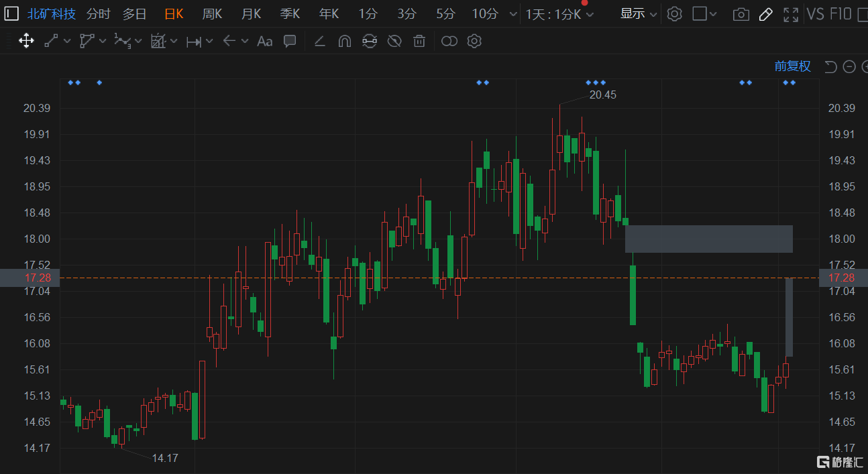The width and height of the screenshot is (868, 474).
Task: Click the gray vertical bar at right edge
Action: click(790, 317)
